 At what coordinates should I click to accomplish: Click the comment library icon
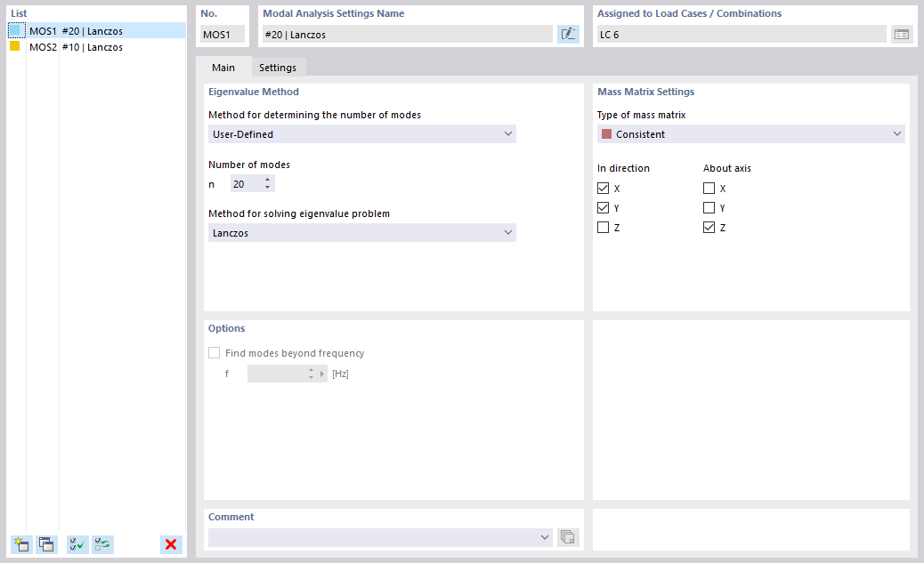(567, 537)
